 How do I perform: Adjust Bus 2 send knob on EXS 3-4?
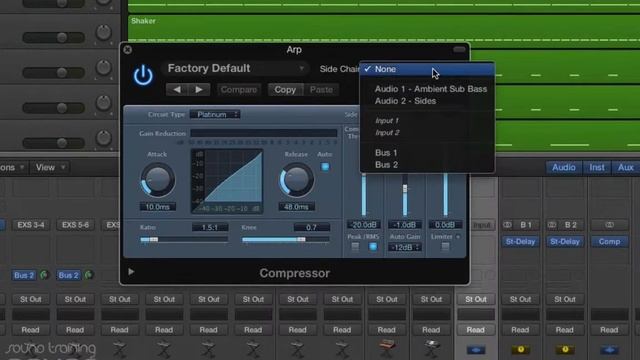[x=44, y=275]
